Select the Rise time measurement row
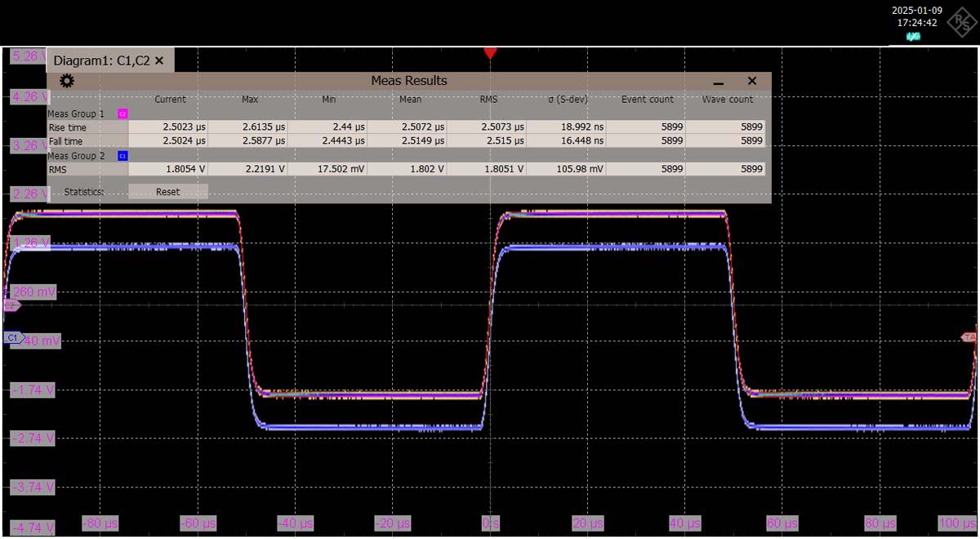 (67, 127)
